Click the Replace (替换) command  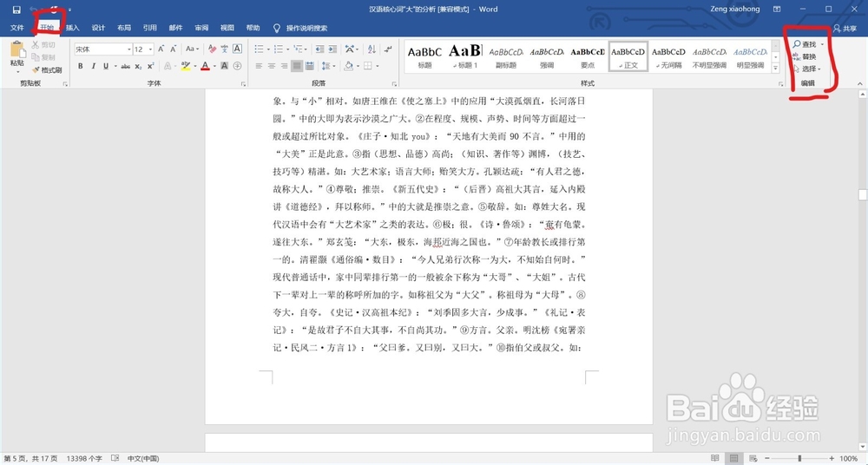(805, 57)
